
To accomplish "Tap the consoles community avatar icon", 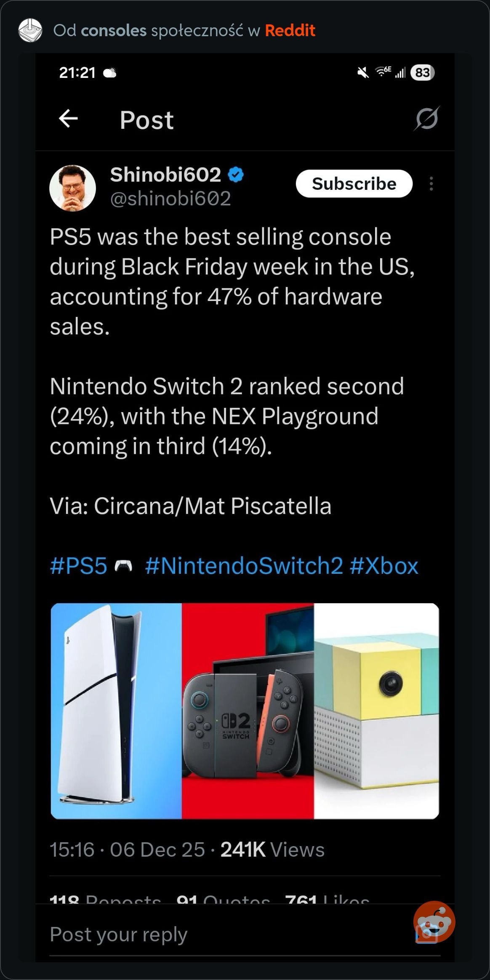I will tap(30, 30).
